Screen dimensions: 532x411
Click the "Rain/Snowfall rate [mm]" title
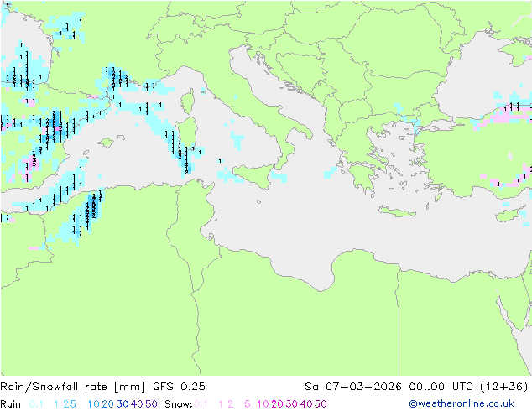click(x=73, y=387)
